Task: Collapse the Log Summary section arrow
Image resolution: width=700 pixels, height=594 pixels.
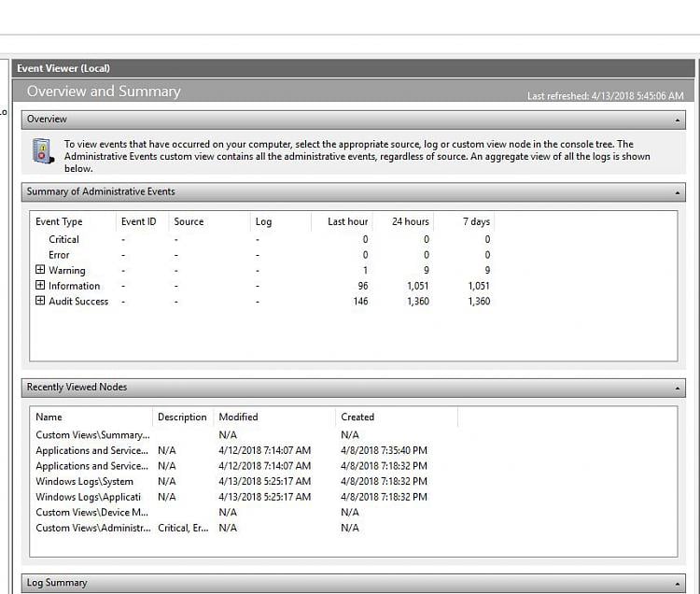Action: tap(678, 584)
